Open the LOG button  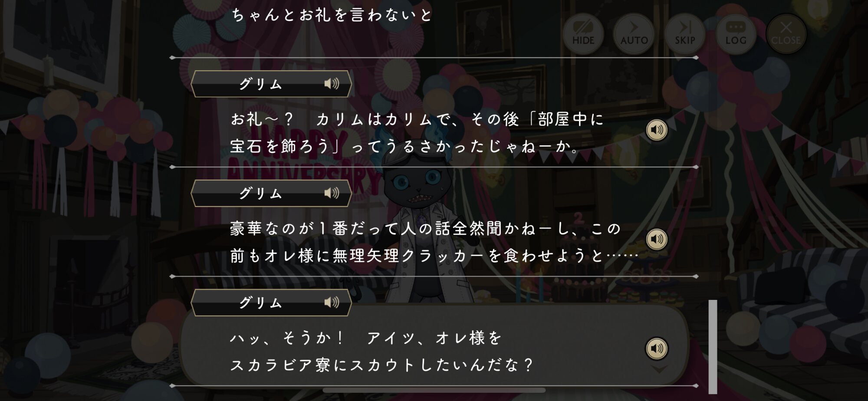tap(735, 34)
